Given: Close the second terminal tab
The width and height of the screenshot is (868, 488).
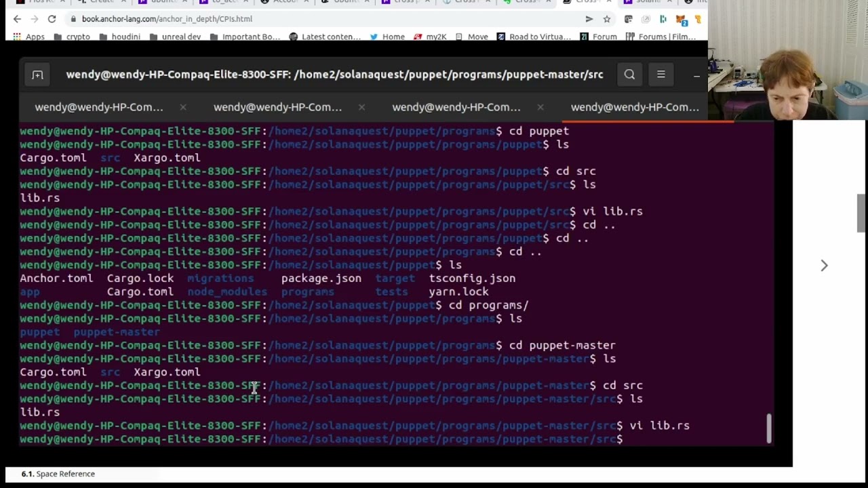Looking at the screenshot, I should 361,107.
